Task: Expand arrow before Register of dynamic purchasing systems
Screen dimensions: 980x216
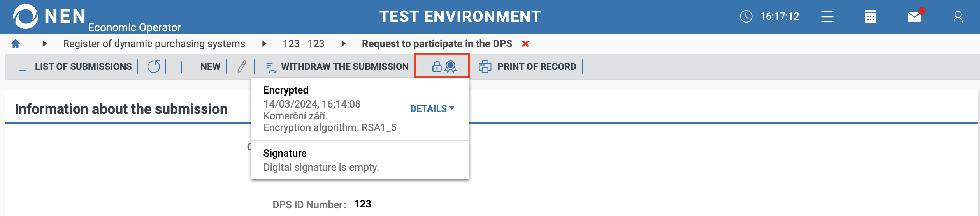Action: (45, 44)
